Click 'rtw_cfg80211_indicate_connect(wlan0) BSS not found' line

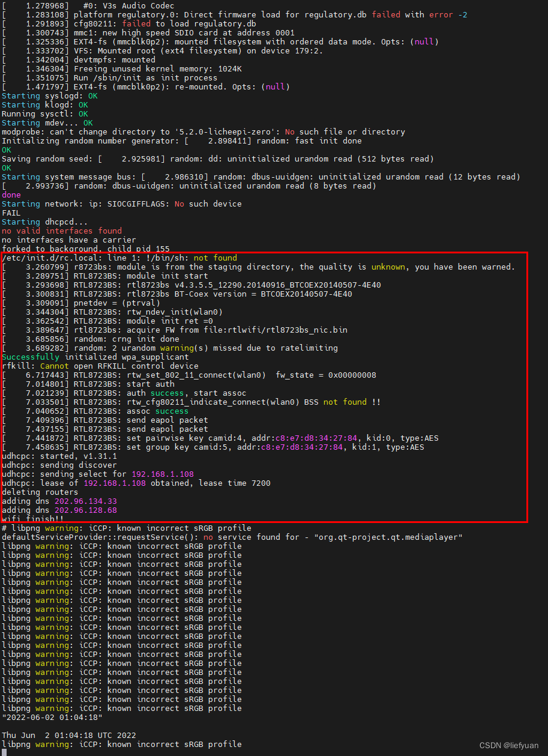[191, 402]
